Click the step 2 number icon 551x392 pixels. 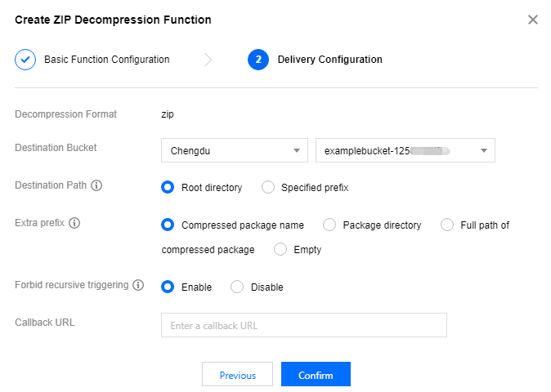point(258,60)
